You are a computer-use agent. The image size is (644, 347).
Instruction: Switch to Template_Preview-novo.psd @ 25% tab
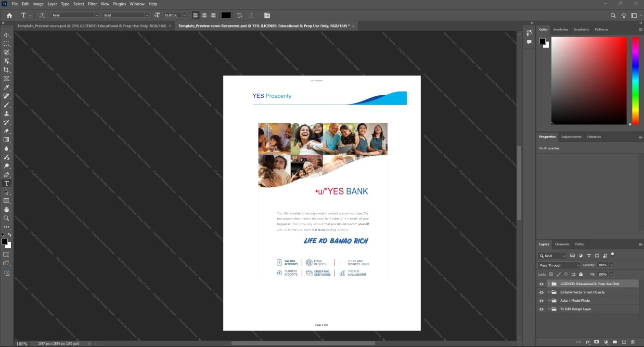coord(91,26)
